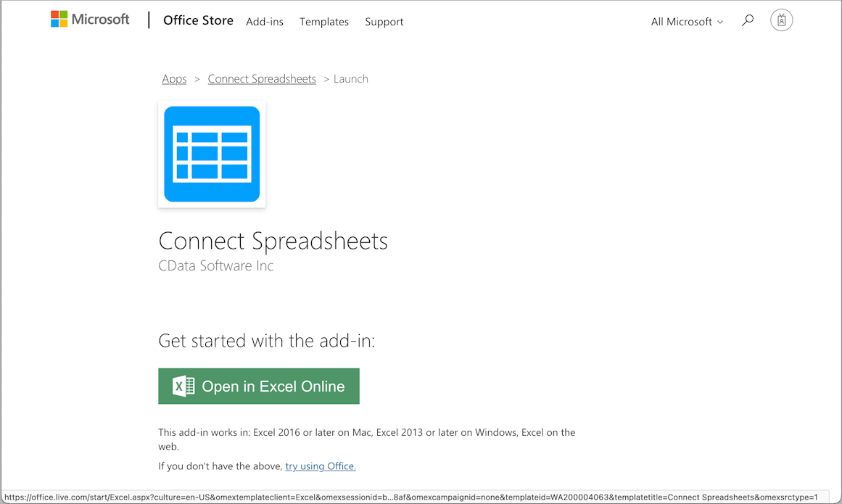The image size is (842, 504).
Task: Expand the All Microsoft dropdown
Action: [686, 22]
